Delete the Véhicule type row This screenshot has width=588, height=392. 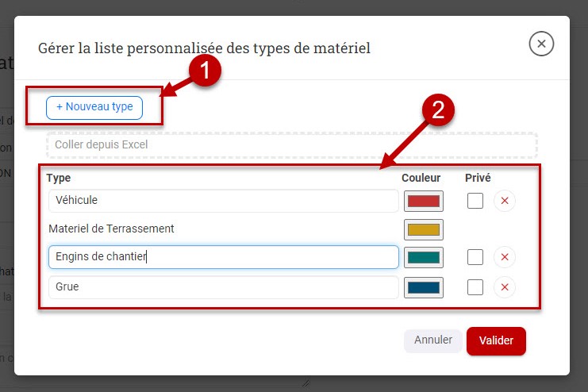coord(505,201)
